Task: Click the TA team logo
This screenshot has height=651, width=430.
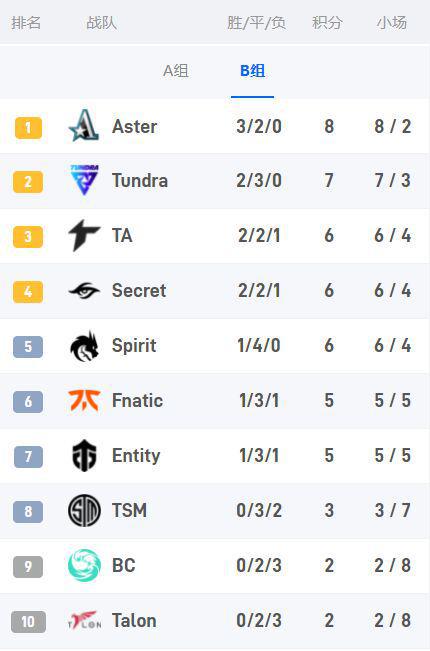Action: (84, 235)
